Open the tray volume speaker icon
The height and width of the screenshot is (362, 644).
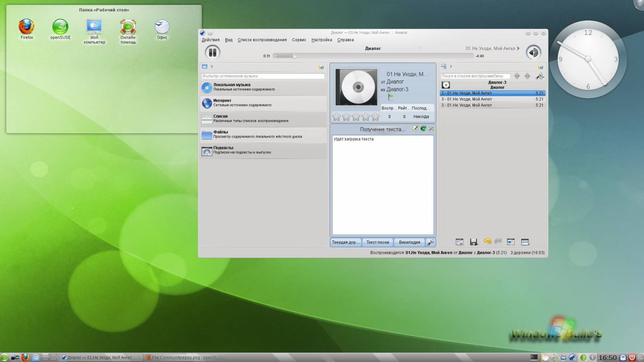point(553,357)
